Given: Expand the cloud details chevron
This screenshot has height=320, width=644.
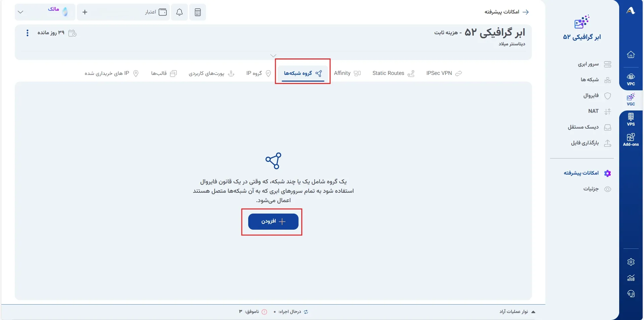Looking at the screenshot, I should (x=273, y=55).
